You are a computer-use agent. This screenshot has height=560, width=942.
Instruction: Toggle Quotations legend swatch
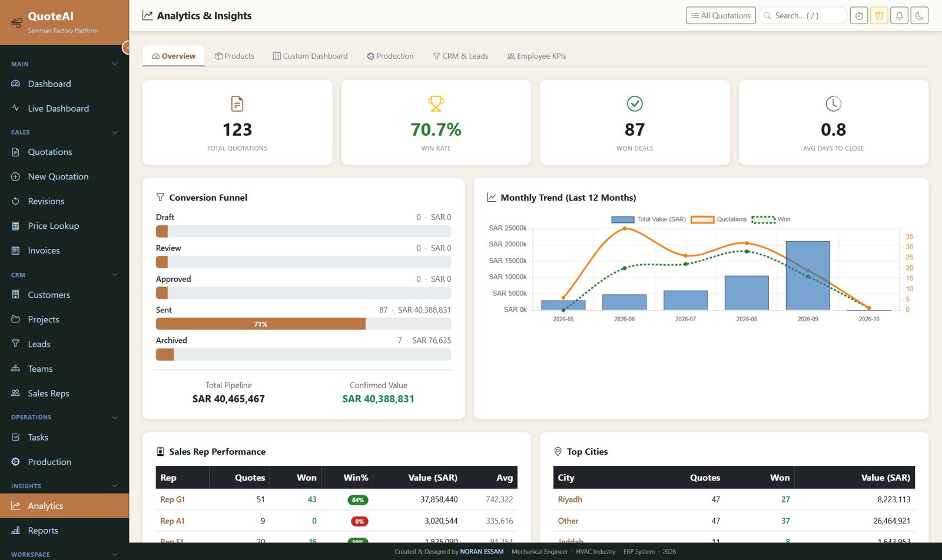click(702, 219)
